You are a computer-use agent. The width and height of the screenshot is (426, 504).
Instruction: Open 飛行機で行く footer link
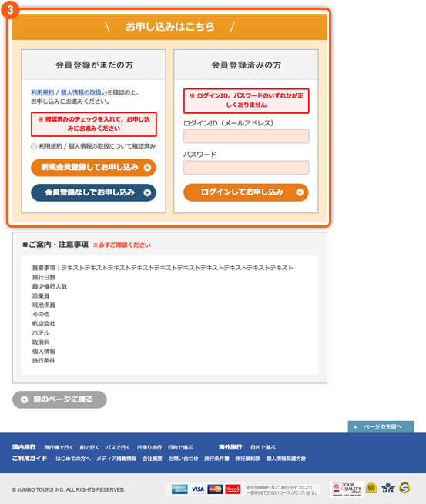pyautogui.click(x=59, y=447)
